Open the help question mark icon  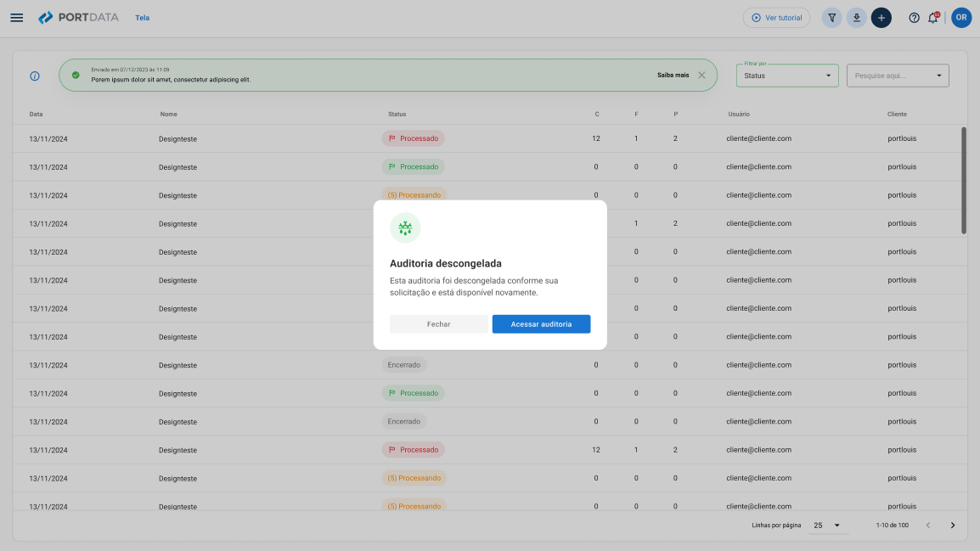point(914,18)
